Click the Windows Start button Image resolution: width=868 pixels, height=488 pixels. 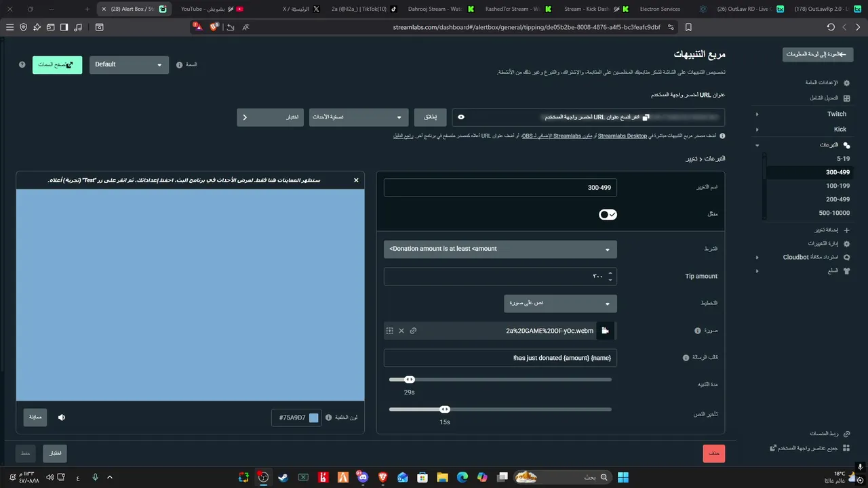(623, 477)
